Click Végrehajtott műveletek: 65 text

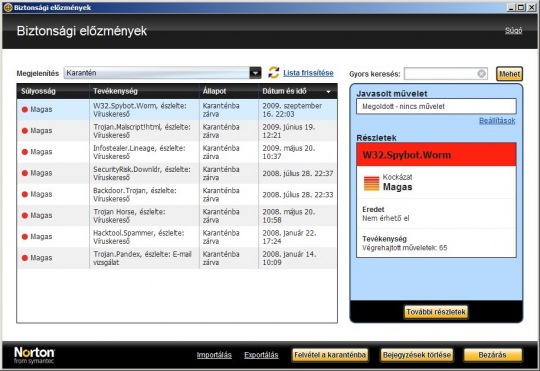click(x=405, y=248)
